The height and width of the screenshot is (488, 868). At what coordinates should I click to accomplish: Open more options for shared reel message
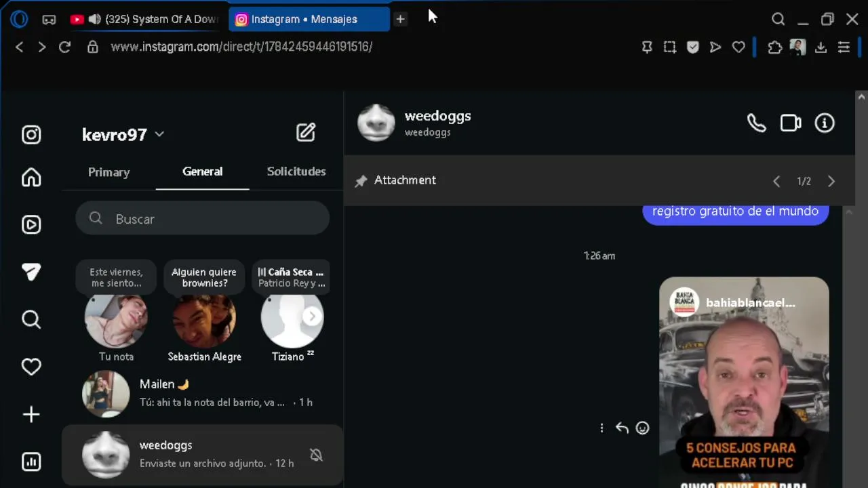601,428
